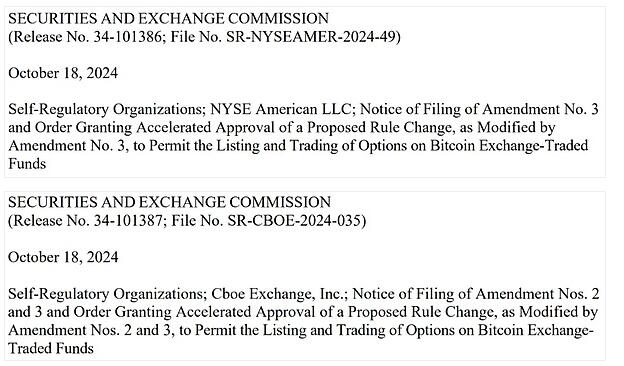Click Bitcoin Exchange-Traded in the NYSE notice
Screen dimensions: 624x366
(x=509, y=146)
